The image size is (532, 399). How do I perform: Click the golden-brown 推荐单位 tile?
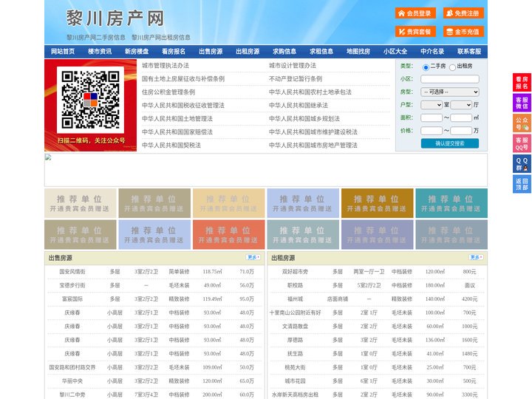[x=378, y=203]
